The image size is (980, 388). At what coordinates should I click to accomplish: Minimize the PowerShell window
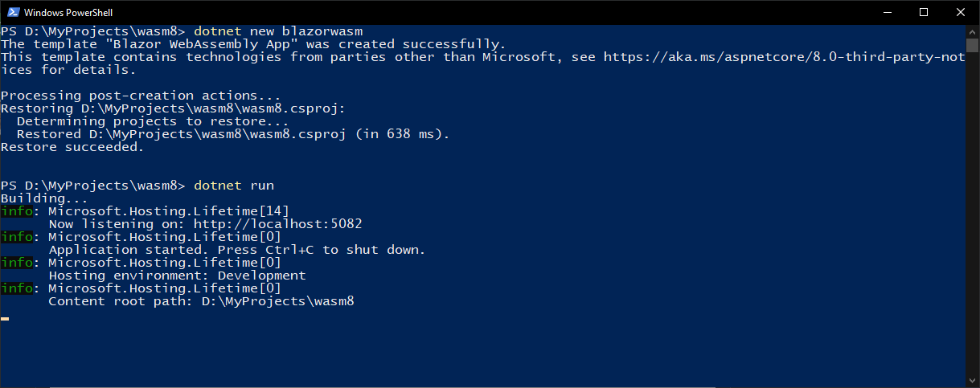point(887,12)
